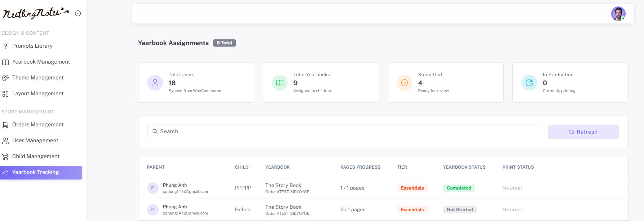Click Synced from WooCommerce text
The image size is (644, 221).
(195, 91)
